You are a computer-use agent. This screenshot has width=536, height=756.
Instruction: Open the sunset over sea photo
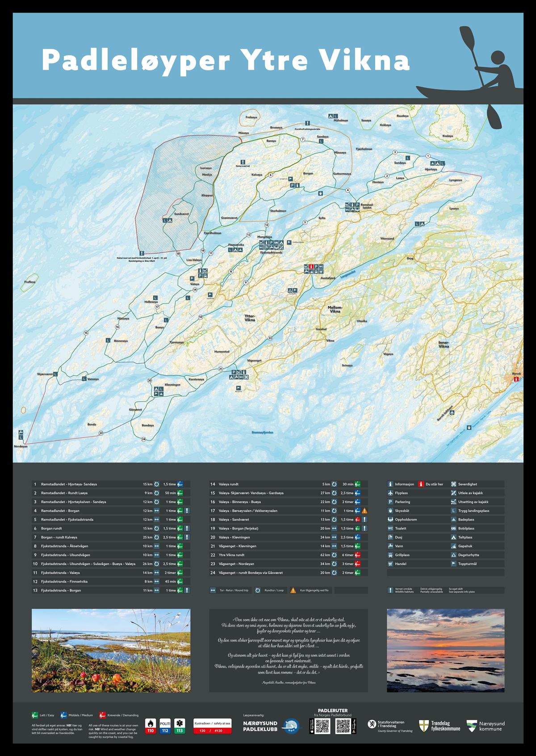pyautogui.click(x=445, y=651)
